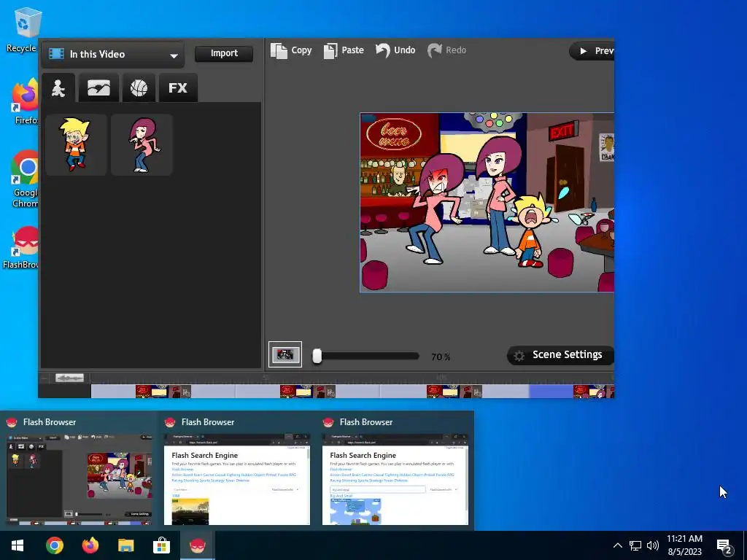Open File Explorer from the taskbar

click(x=125, y=545)
